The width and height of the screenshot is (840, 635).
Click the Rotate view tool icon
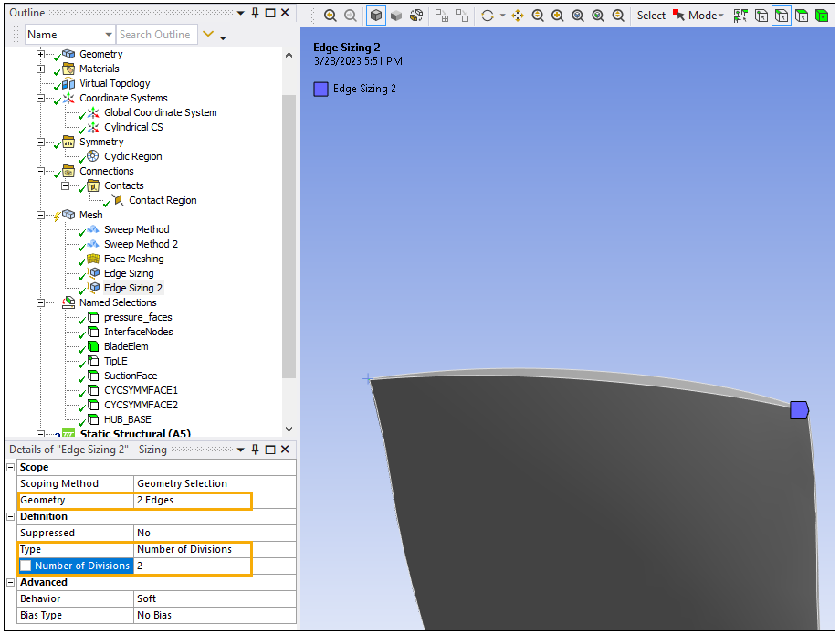coord(488,16)
